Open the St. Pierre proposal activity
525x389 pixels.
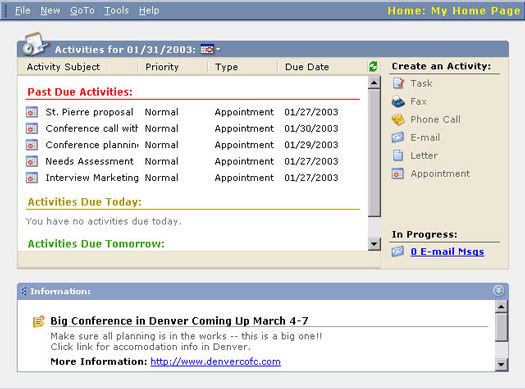pyautogui.click(x=89, y=112)
